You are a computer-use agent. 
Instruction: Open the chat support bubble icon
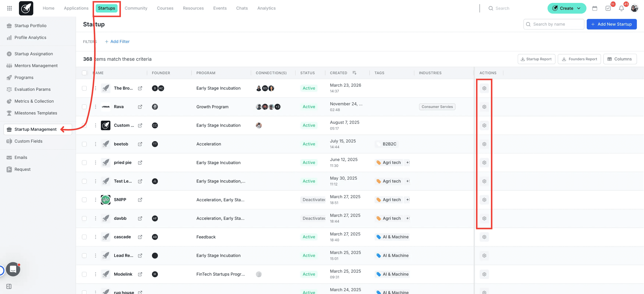(13, 269)
